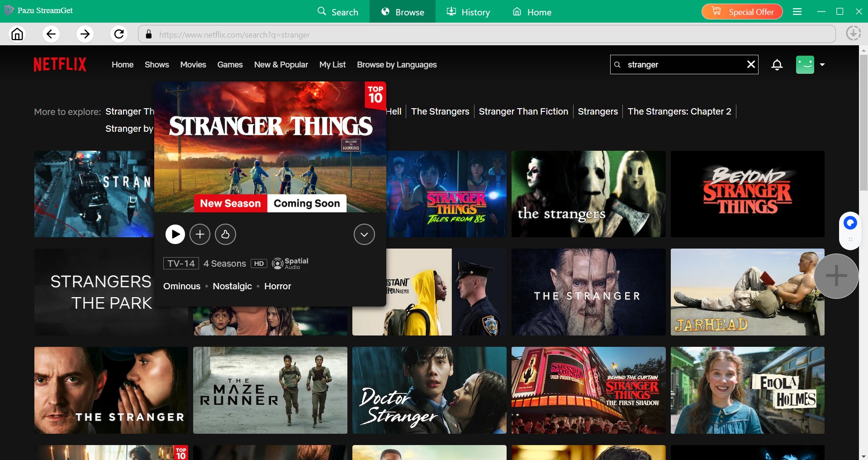Viewport: 868px width, 460px height.
Task: Clear the stranger search query
Action: click(x=751, y=64)
